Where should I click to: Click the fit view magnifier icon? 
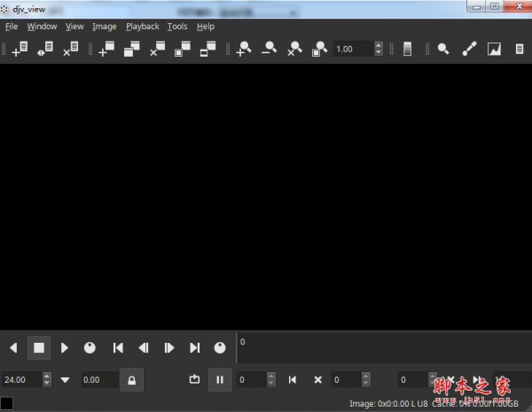click(x=319, y=49)
